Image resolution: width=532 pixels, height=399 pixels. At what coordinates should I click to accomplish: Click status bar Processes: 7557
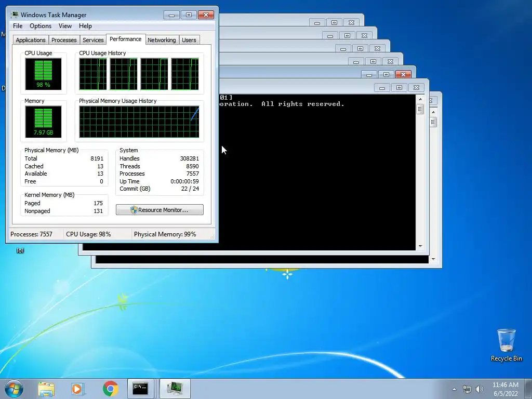pos(31,234)
